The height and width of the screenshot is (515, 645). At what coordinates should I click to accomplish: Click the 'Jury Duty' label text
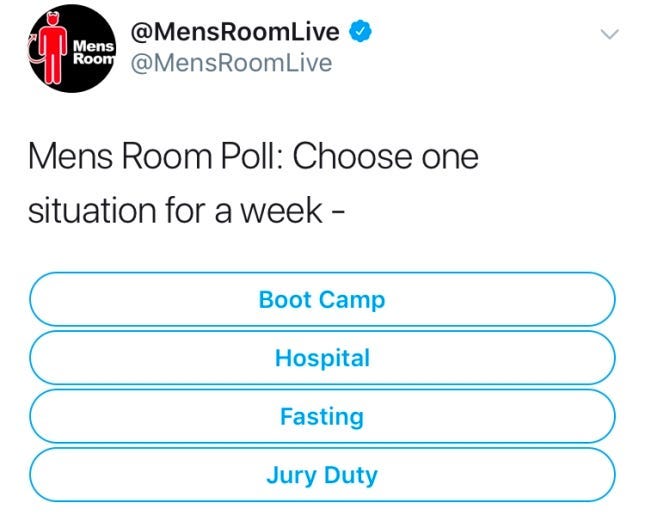[322, 476]
